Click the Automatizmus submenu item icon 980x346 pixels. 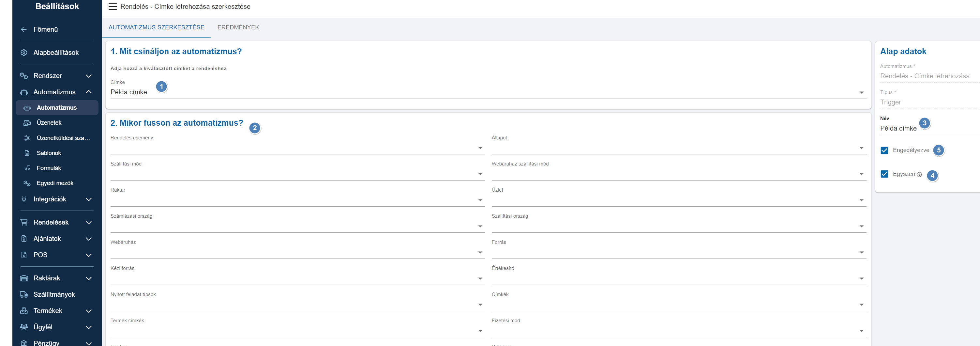[27, 108]
